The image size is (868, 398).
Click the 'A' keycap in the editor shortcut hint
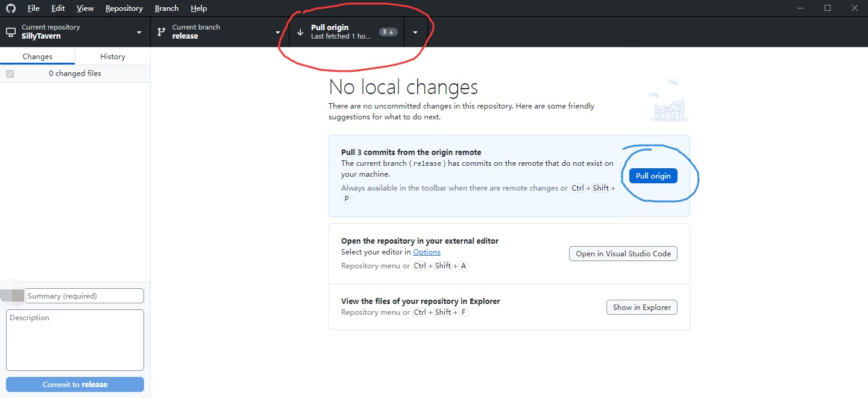point(464,266)
